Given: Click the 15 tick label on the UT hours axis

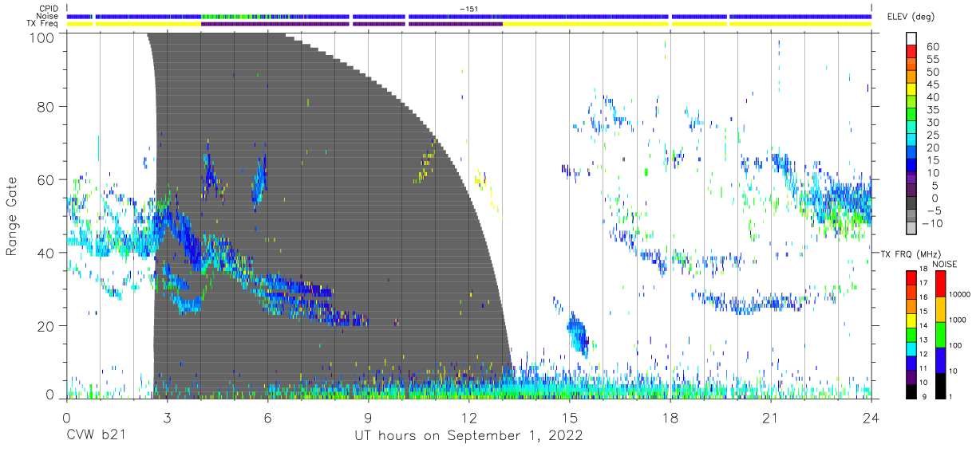Looking at the screenshot, I should [x=569, y=417].
